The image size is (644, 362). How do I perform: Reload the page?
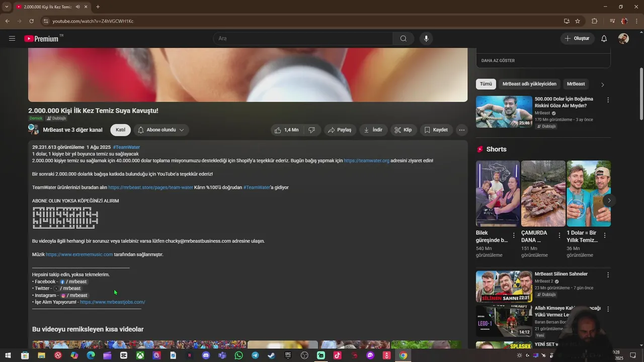pyautogui.click(x=31, y=21)
